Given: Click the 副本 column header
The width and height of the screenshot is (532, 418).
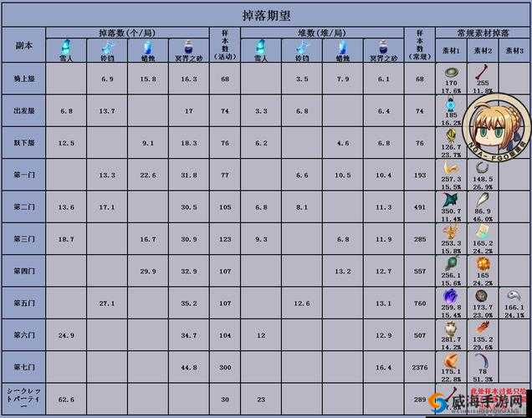Looking at the screenshot, I should 24,45.
